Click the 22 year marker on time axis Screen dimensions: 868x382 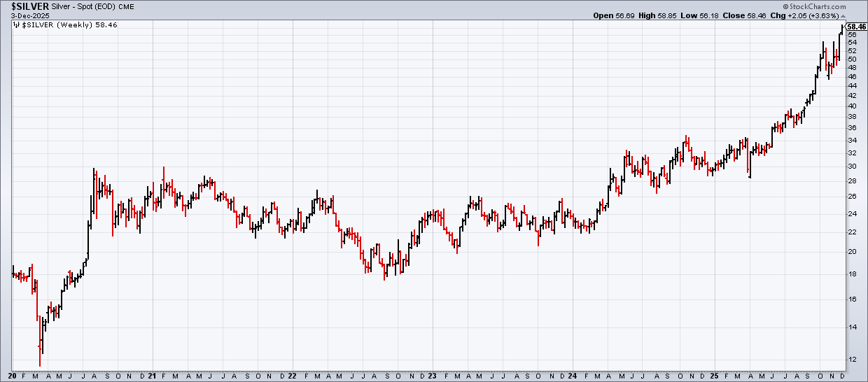pyautogui.click(x=292, y=376)
